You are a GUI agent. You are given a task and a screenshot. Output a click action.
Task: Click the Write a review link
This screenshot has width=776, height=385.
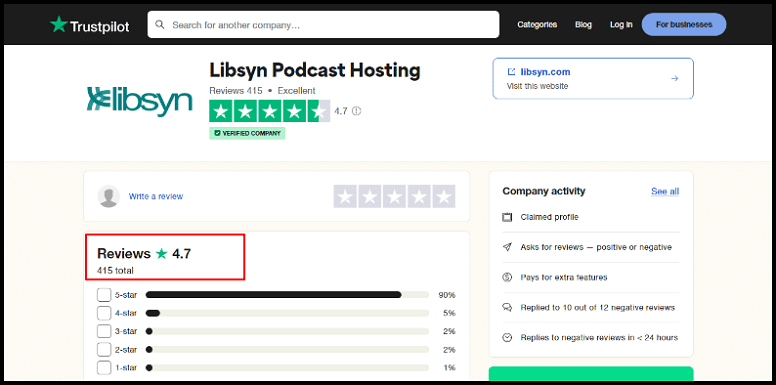point(156,196)
